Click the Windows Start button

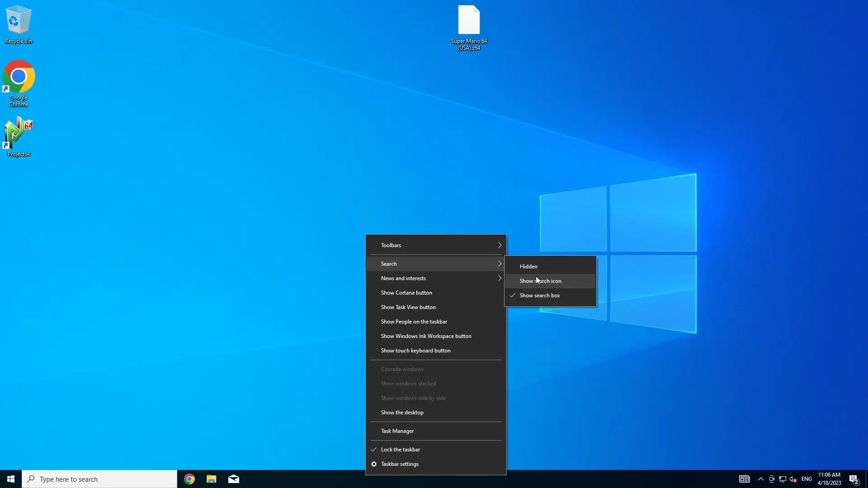pos(11,479)
